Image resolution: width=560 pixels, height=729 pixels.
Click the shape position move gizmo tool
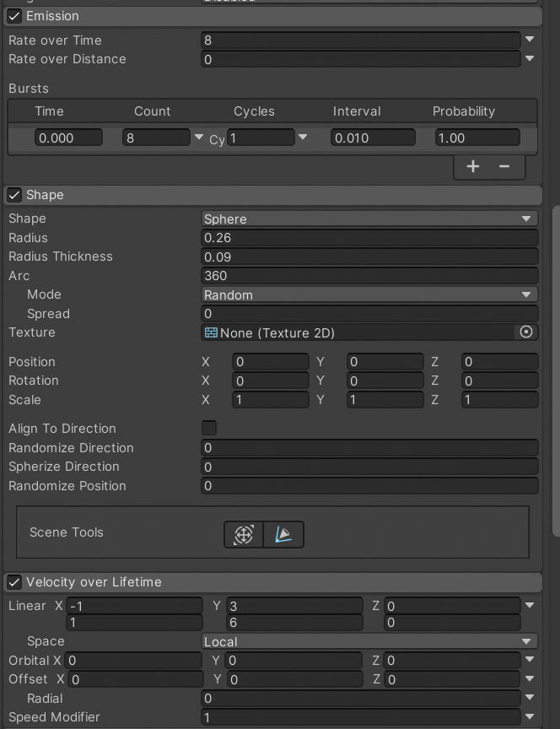tap(244, 535)
